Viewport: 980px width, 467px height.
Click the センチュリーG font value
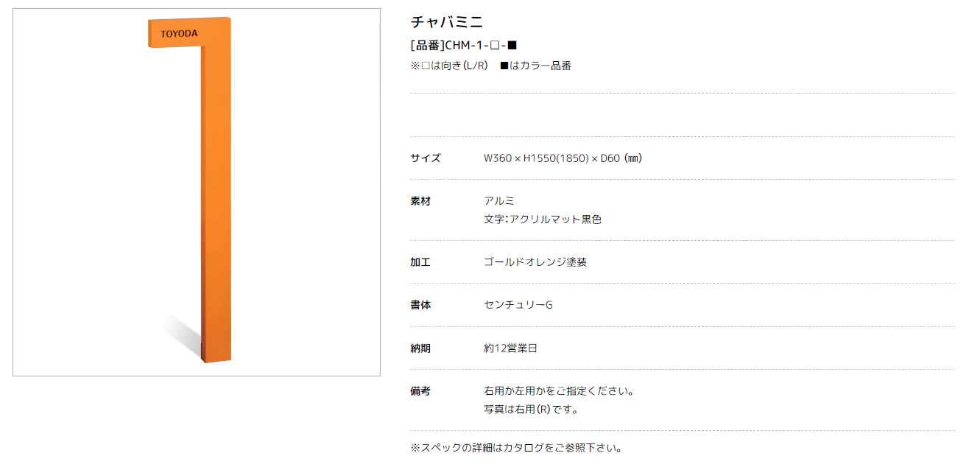point(518,305)
